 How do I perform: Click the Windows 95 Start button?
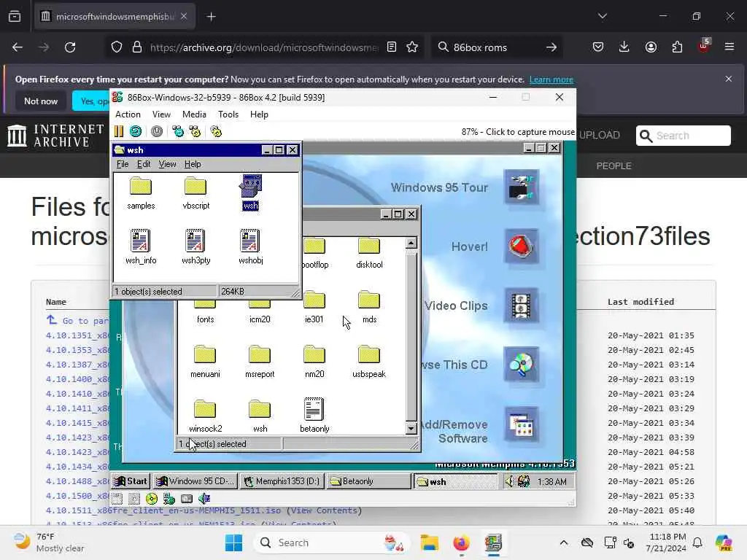pyautogui.click(x=131, y=481)
